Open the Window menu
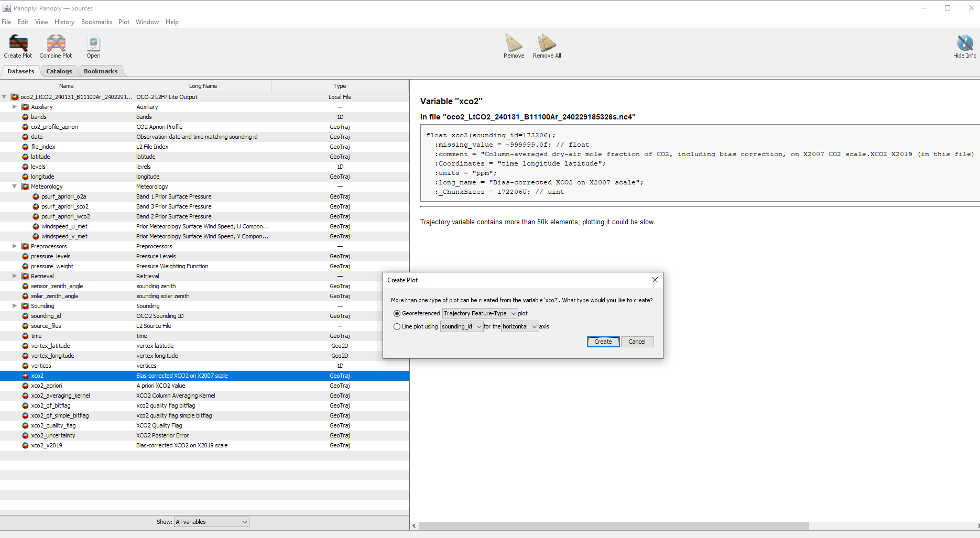Image resolution: width=980 pixels, height=538 pixels. (147, 22)
